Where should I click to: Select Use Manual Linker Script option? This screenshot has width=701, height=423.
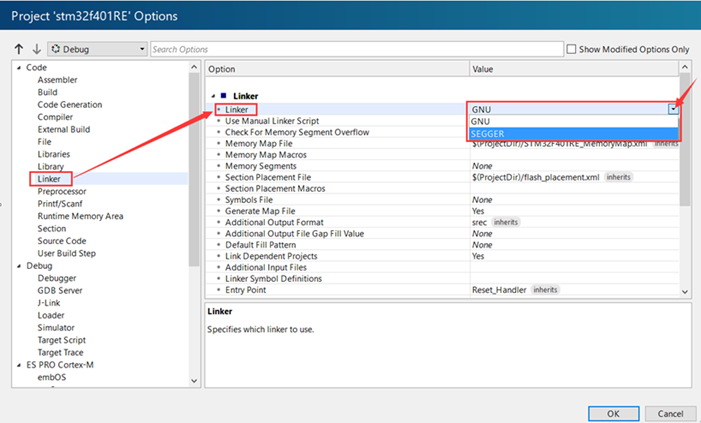pyautogui.click(x=272, y=121)
